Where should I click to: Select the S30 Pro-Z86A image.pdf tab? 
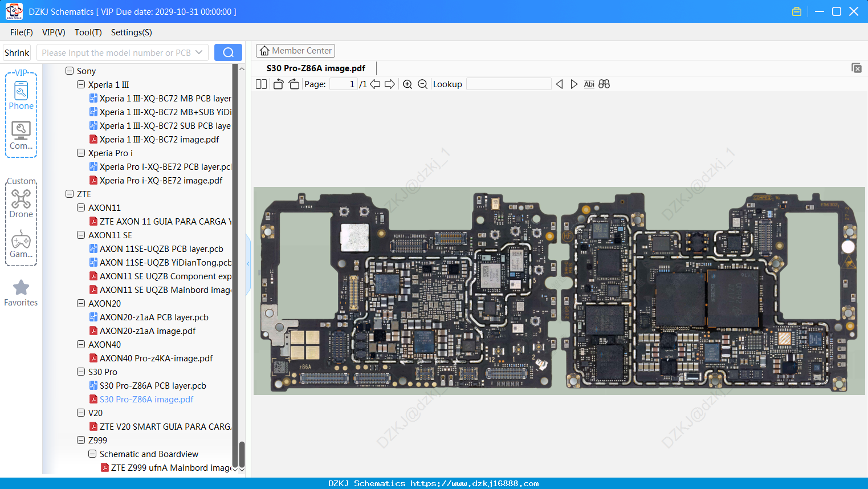316,68
